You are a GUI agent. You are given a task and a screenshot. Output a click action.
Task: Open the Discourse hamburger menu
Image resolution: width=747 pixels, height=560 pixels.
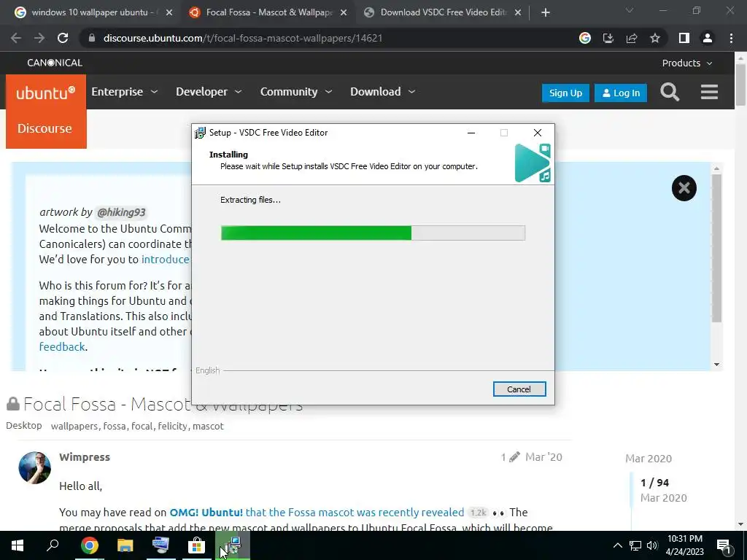(709, 92)
